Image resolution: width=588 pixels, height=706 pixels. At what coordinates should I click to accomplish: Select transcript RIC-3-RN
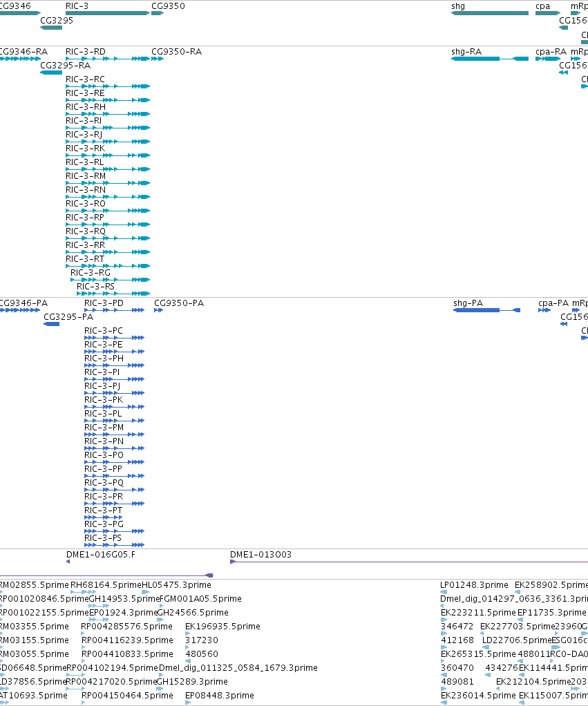click(x=108, y=197)
